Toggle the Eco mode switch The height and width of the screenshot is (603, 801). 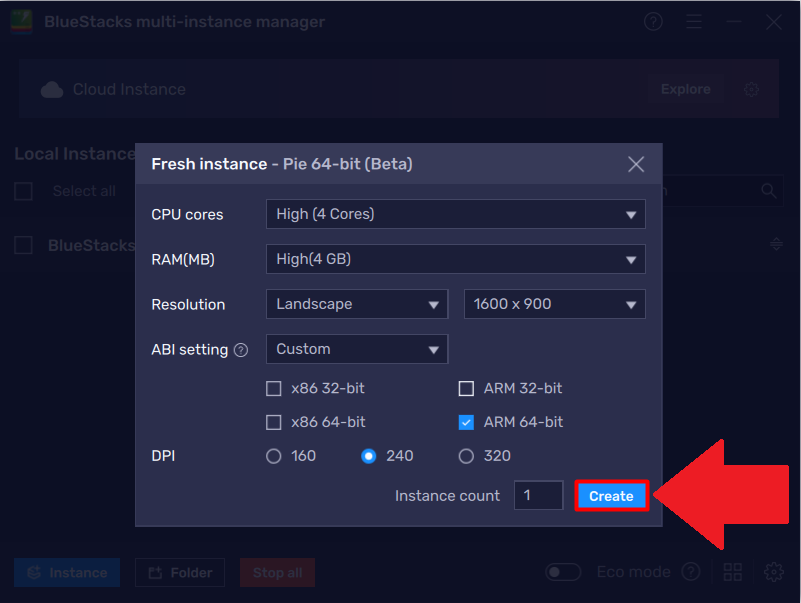pyautogui.click(x=563, y=572)
